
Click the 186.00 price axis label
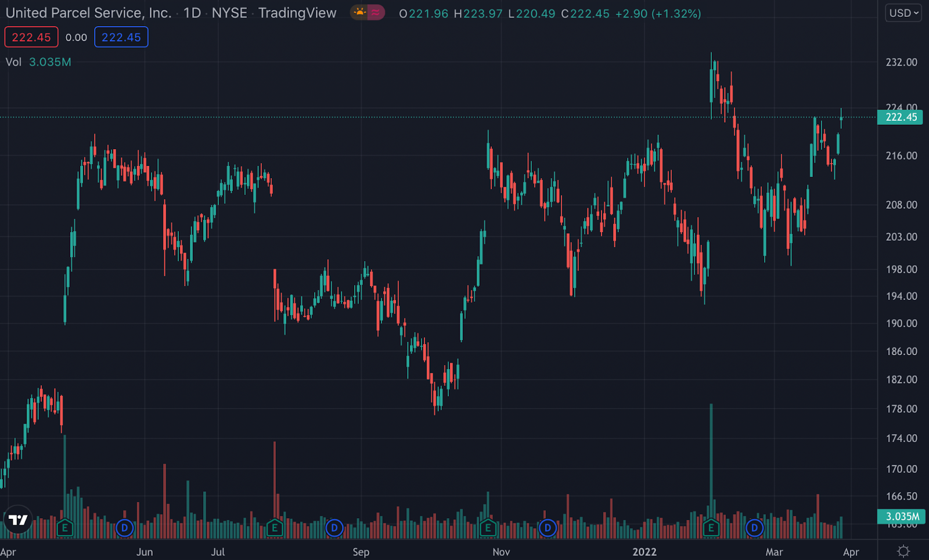(x=901, y=351)
